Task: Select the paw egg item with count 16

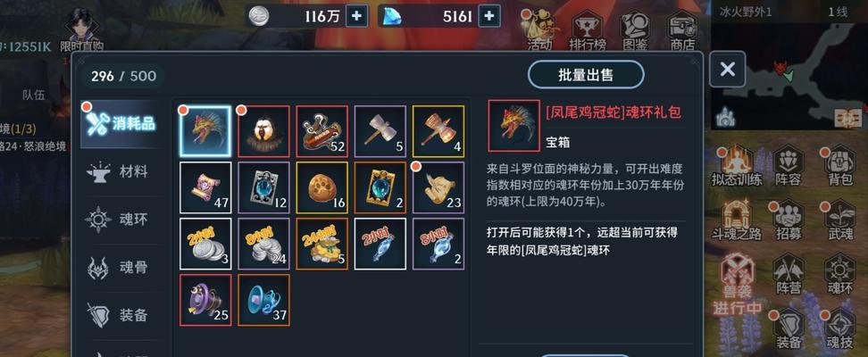Action: coord(321,187)
